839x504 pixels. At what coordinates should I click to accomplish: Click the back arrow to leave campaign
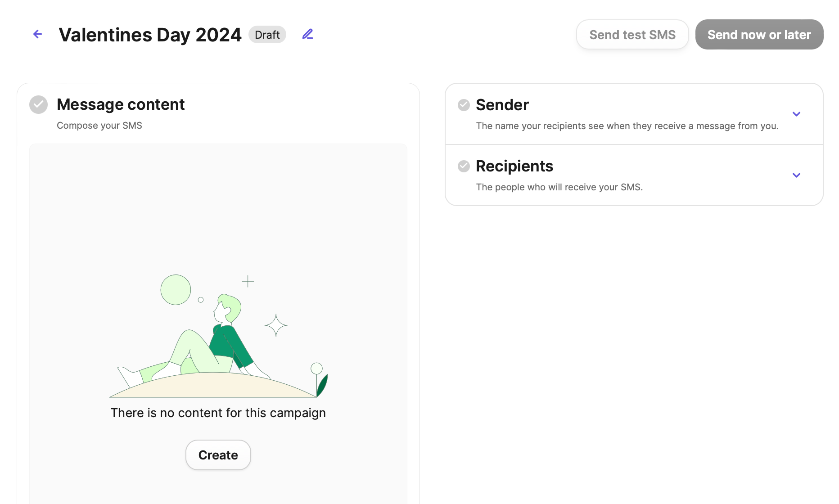[38, 34]
